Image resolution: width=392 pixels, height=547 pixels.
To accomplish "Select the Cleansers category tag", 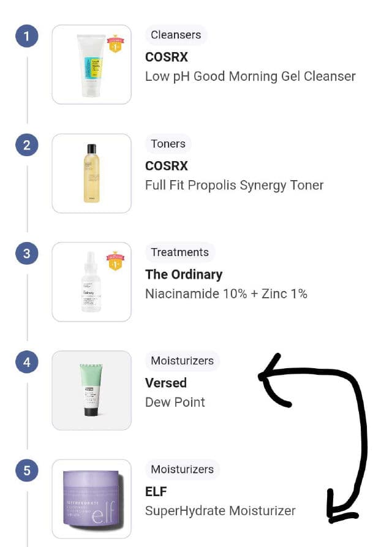I will (176, 35).
